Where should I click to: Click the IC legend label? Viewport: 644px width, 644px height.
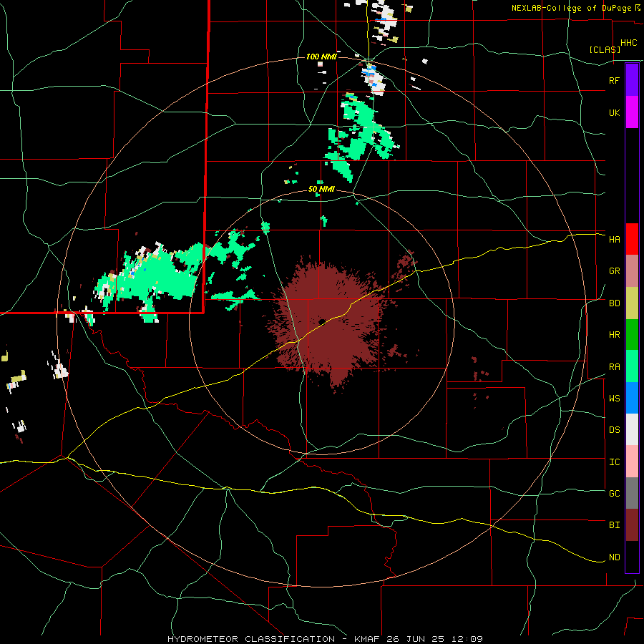614,462
